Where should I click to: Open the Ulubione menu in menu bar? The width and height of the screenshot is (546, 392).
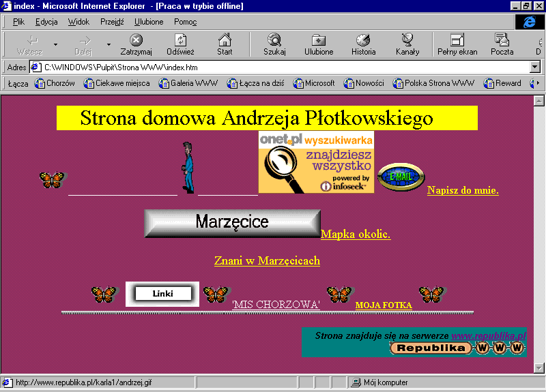tap(149, 22)
